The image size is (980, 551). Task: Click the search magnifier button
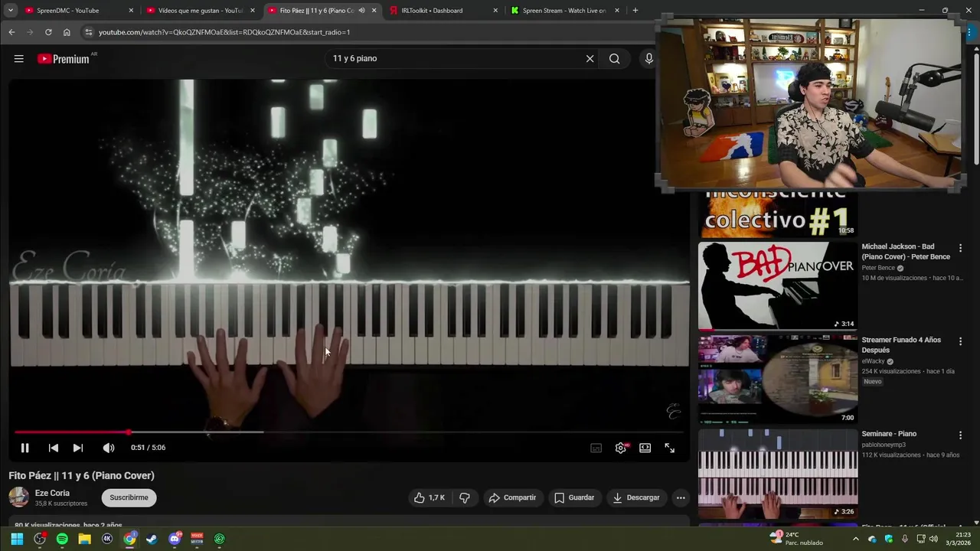pos(614,59)
